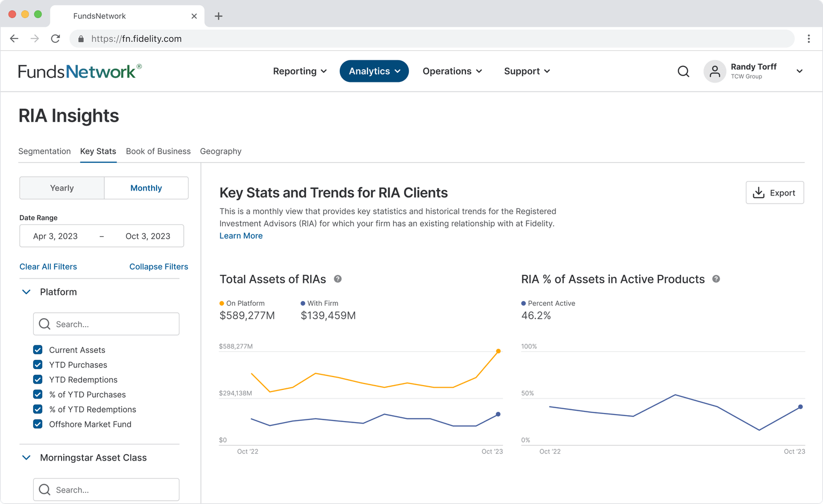Click the Learn More link

241,236
